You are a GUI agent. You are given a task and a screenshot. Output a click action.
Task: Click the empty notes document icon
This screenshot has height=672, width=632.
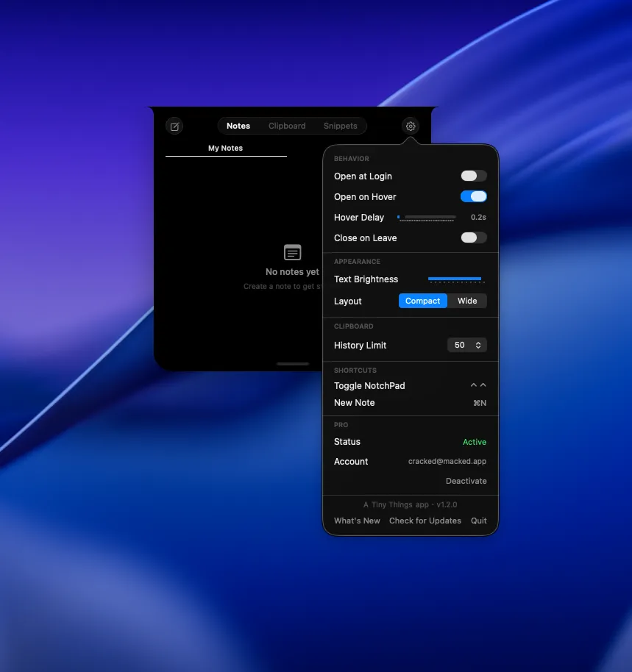292,252
